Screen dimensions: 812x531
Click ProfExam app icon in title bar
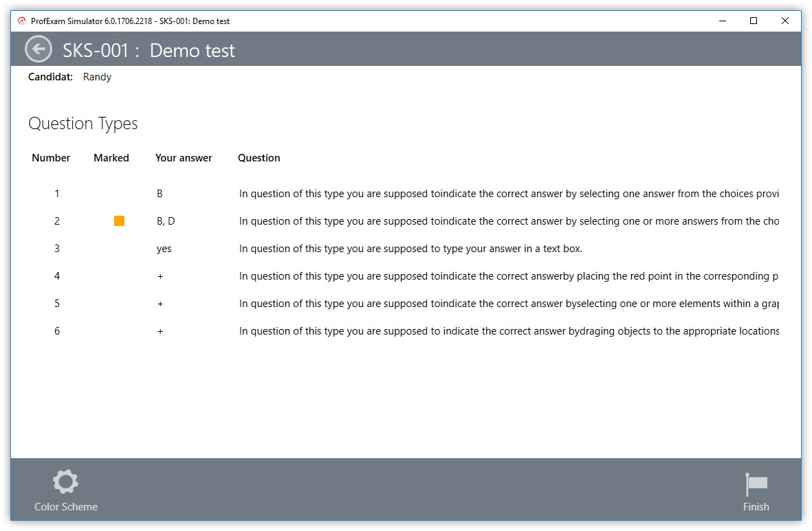click(21, 21)
